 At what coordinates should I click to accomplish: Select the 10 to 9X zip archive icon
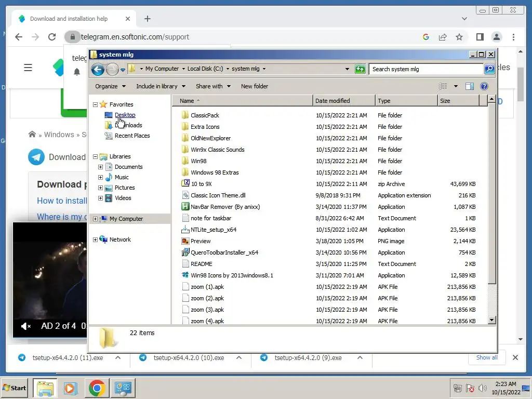185,183
